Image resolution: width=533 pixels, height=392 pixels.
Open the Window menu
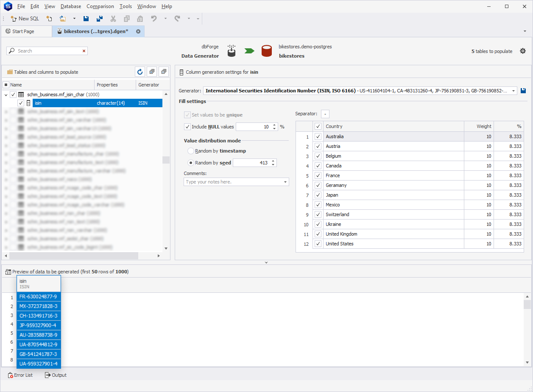pyautogui.click(x=147, y=6)
